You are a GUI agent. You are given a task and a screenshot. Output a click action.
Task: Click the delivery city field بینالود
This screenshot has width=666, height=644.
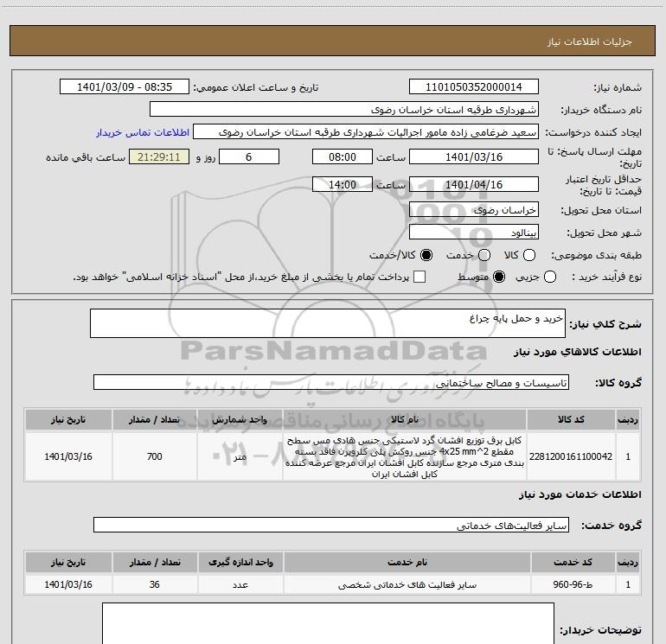474,233
